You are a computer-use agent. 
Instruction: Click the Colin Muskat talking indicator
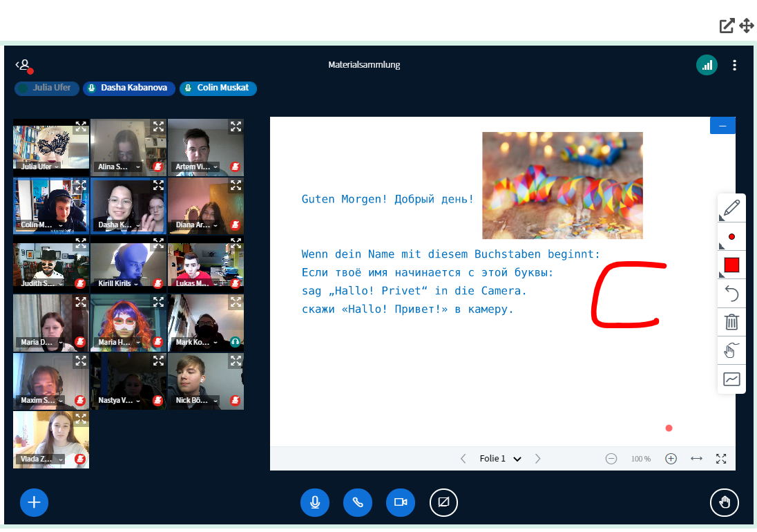point(218,88)
